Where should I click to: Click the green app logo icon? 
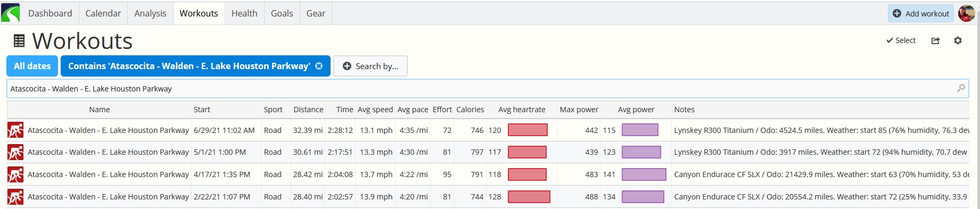[11, 13]
